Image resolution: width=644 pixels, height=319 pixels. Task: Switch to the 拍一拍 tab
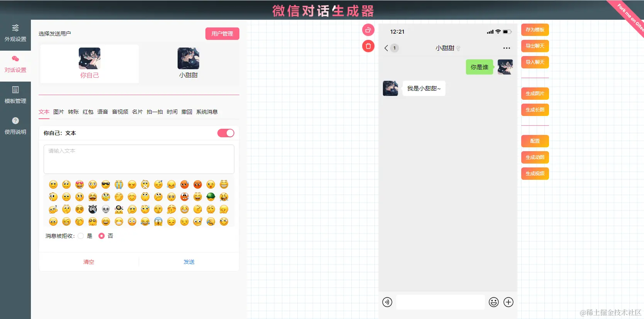click(x=155, y=112)
